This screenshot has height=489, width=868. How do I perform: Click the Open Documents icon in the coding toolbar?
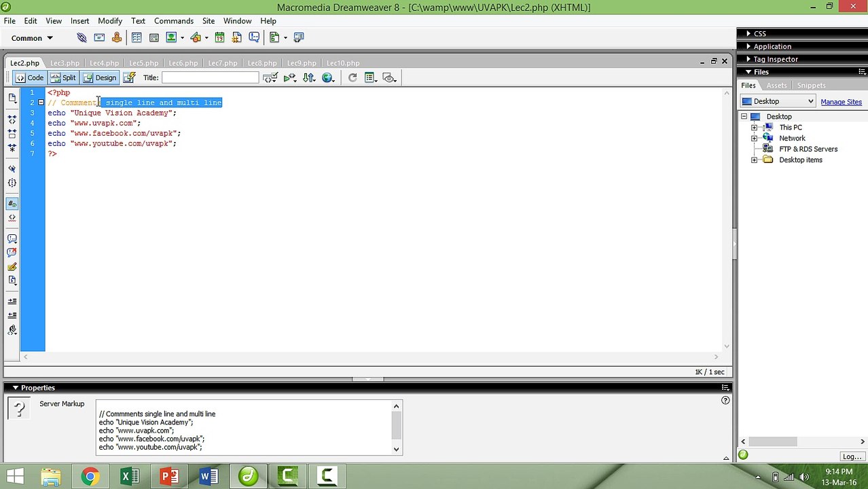point(12,98)
